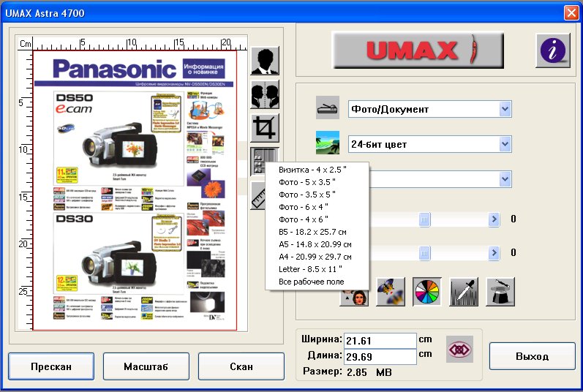583x392 pixels.
Task: Choose Фото - 6 x 4" preset
Action: (x=317, y=207)
